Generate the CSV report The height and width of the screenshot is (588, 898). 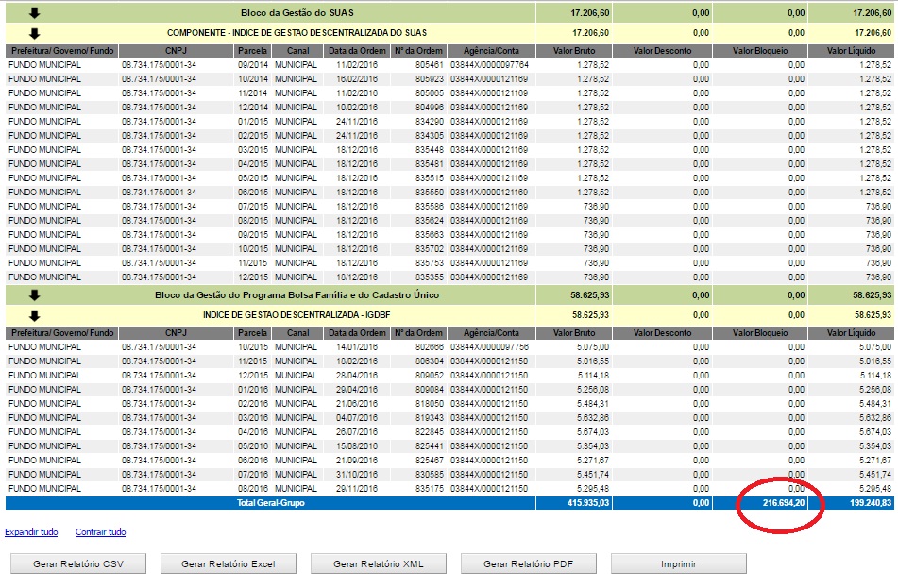point(77,563)
